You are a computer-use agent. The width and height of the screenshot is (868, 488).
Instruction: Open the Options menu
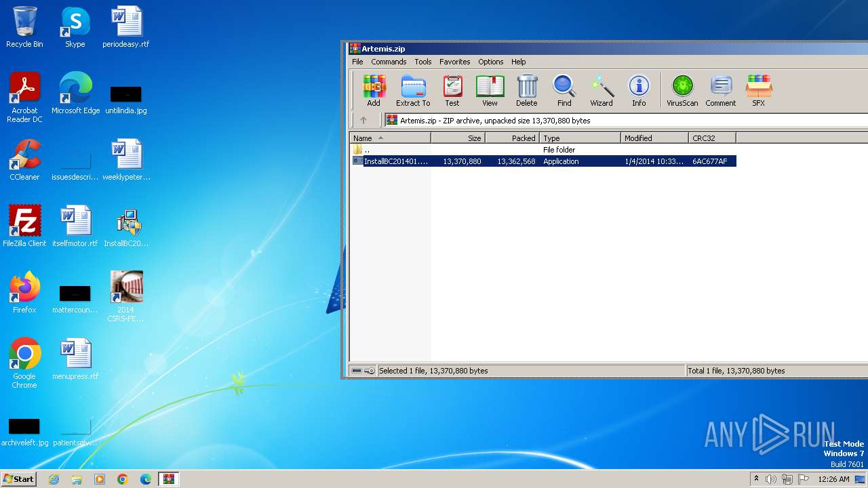[490, 62]
